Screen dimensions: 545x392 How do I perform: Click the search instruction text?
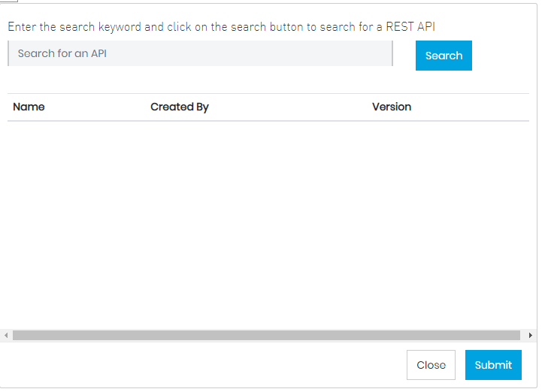click(222, 26)
